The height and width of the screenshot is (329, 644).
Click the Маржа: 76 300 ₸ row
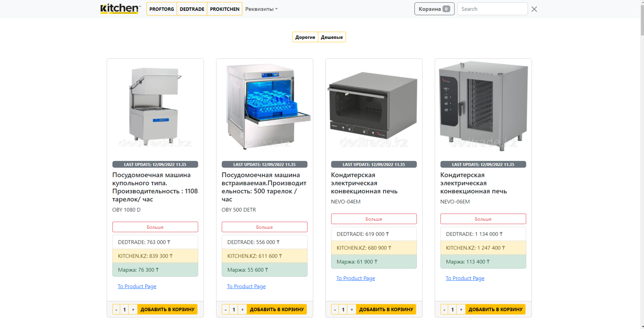pyautogui.click(x=155, y=270)
